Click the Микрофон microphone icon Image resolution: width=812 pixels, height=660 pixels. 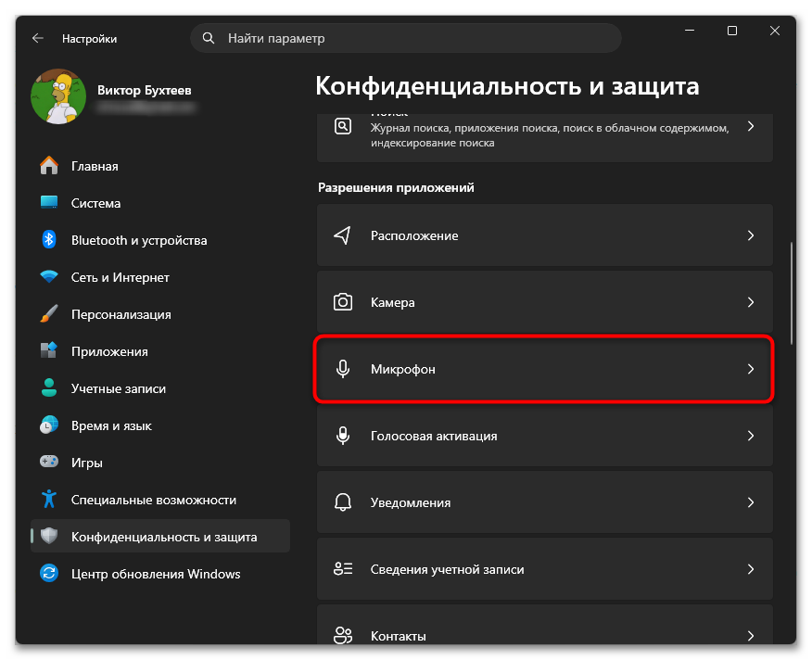pos(343,369)
